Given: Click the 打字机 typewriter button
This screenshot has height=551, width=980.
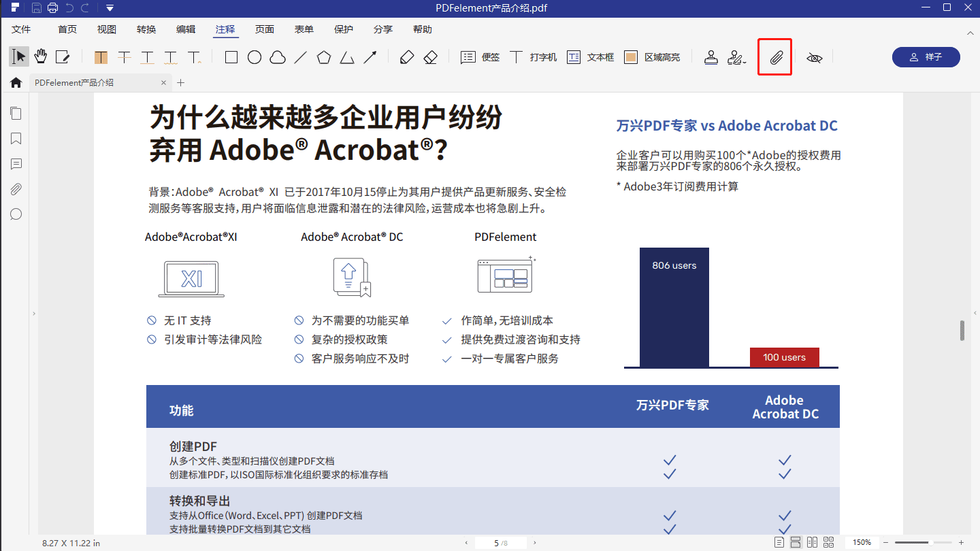Looking at the screenshot, I should point(534,57).
